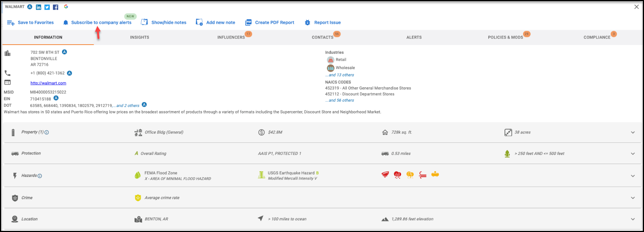
Task: Click the tornado hazard icon
Action: 385,175
